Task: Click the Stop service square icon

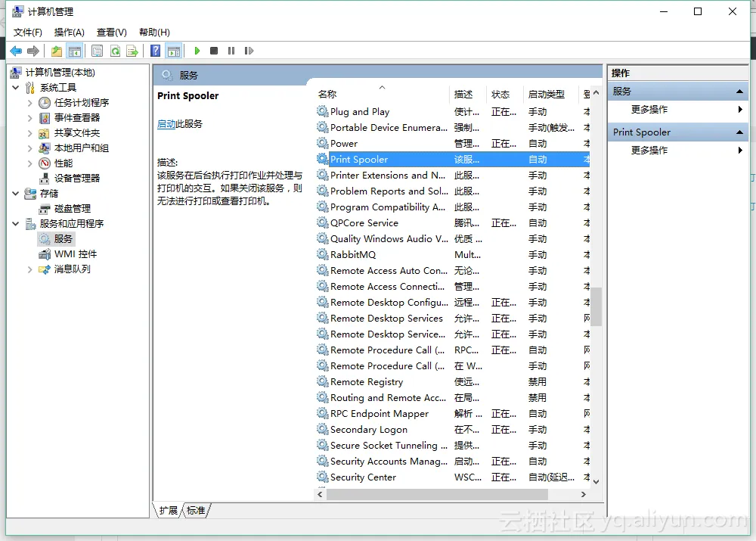Action: [x=214, y=51]
